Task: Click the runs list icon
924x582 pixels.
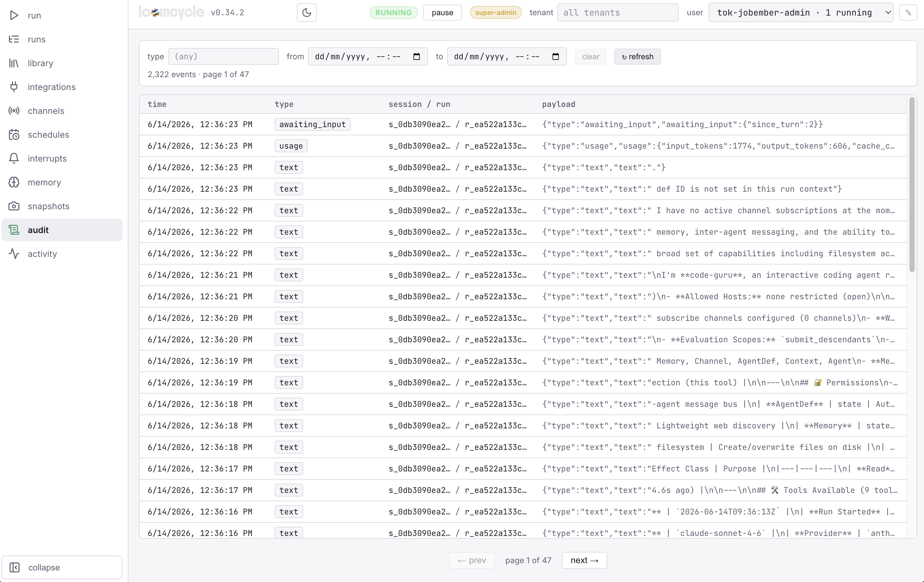Action: (x=14, y=39)
